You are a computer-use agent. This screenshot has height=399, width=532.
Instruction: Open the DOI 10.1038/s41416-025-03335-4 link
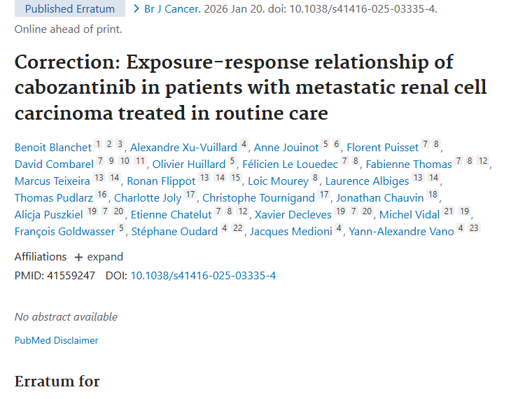203,275
